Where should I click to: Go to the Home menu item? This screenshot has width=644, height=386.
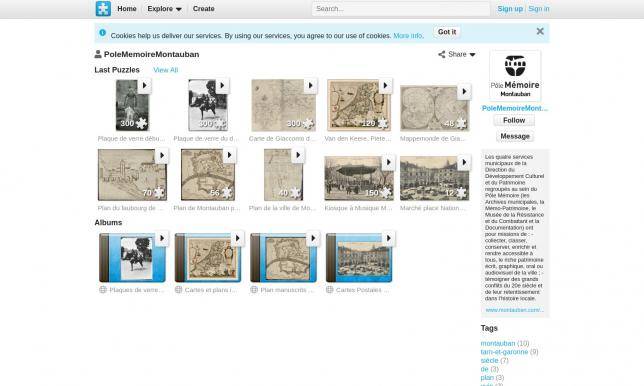(127, 9)
